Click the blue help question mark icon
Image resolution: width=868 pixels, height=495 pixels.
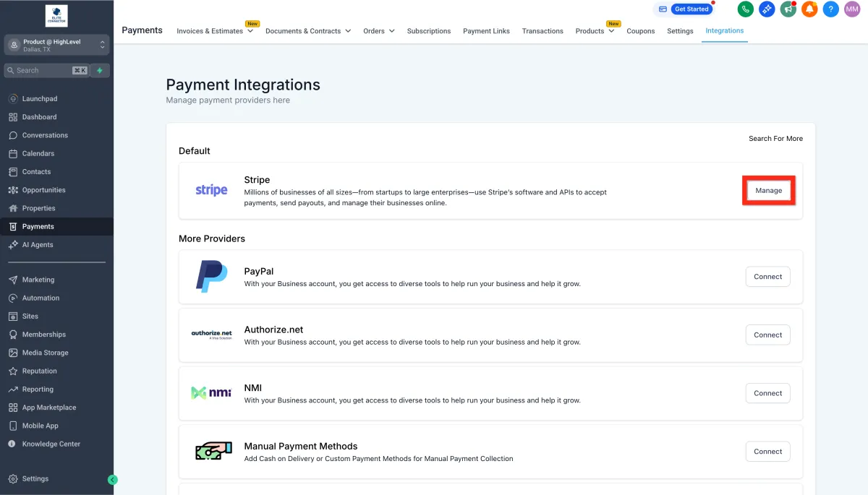[831, 9]
